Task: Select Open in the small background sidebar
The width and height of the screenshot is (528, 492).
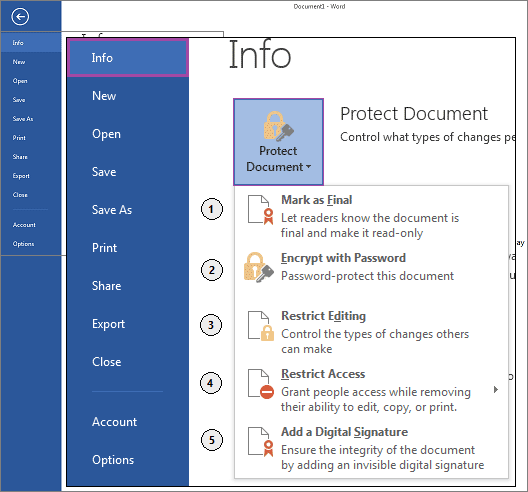Action: coord(20,81)
